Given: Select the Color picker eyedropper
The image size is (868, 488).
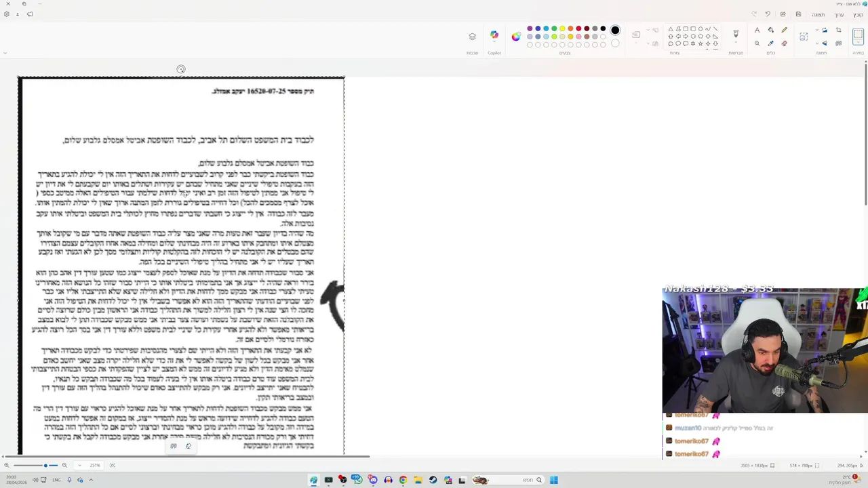Looking at the screenshot, I should tap(771, 43).
